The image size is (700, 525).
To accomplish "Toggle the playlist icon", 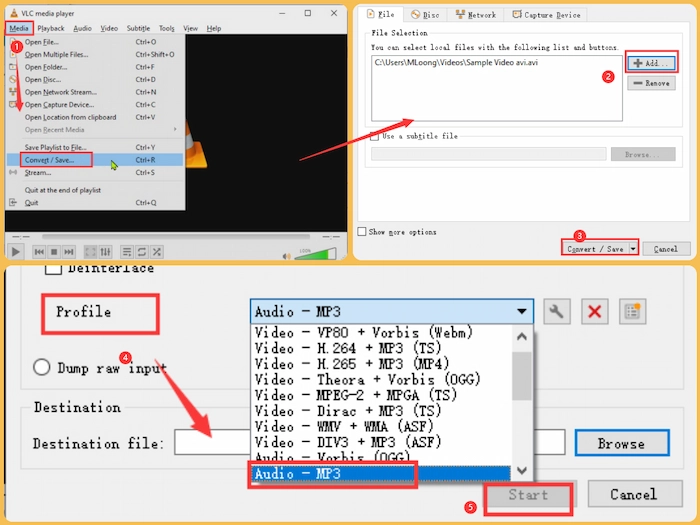I will coord(127,252).
